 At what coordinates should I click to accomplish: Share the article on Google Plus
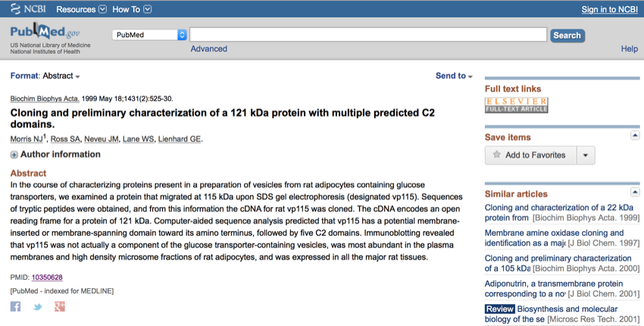point(59,306)
